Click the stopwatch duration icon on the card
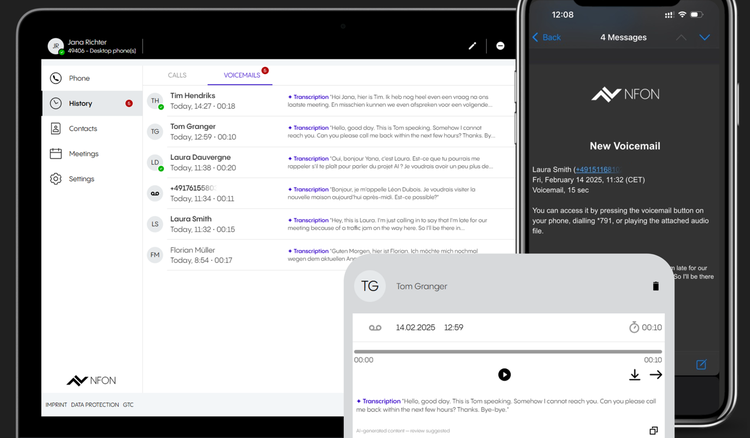Screen dimensions: 750x438 [x=634, y=328]
